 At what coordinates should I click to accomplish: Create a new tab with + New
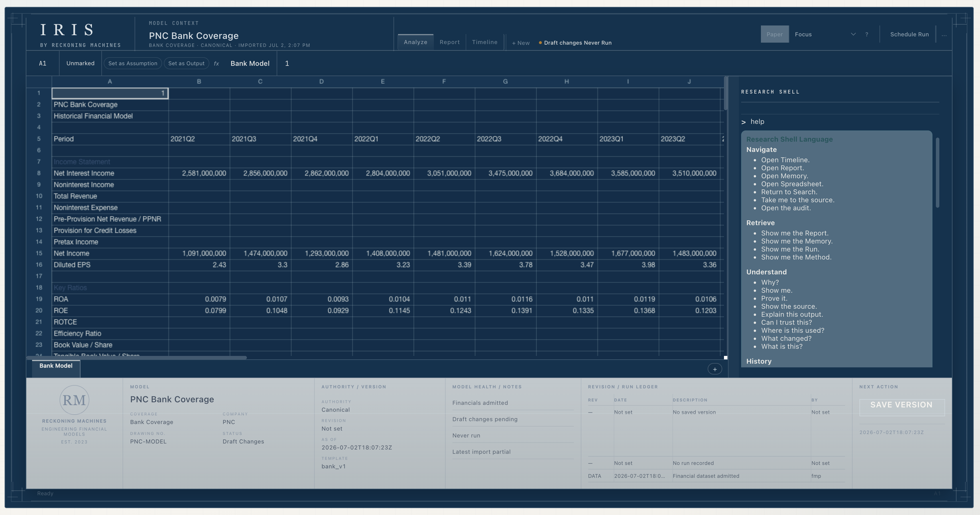pos(520,43)
